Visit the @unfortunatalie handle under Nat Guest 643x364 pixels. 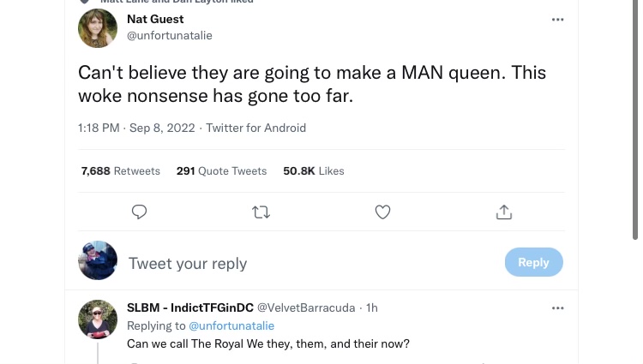click(170, 35)
